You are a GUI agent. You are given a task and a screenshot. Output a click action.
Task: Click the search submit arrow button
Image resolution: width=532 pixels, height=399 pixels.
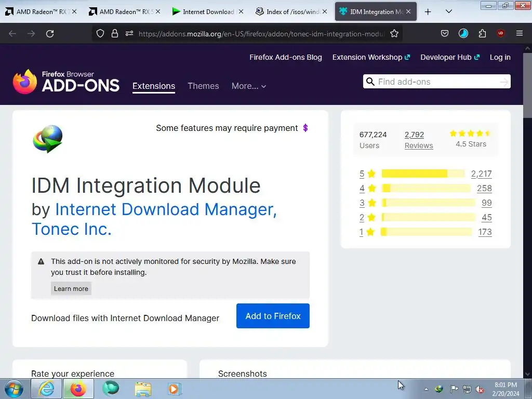[504, 82]
